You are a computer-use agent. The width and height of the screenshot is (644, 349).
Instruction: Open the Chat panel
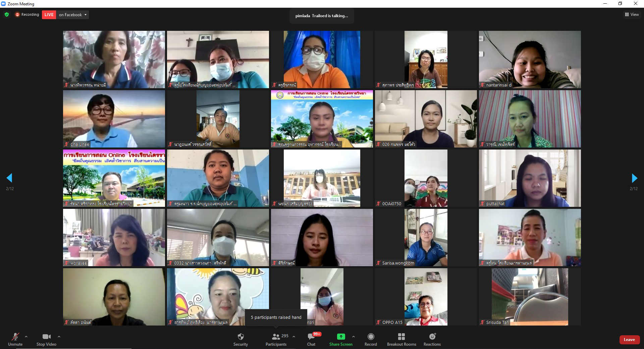pyautogui.click(x=312, y=339)
